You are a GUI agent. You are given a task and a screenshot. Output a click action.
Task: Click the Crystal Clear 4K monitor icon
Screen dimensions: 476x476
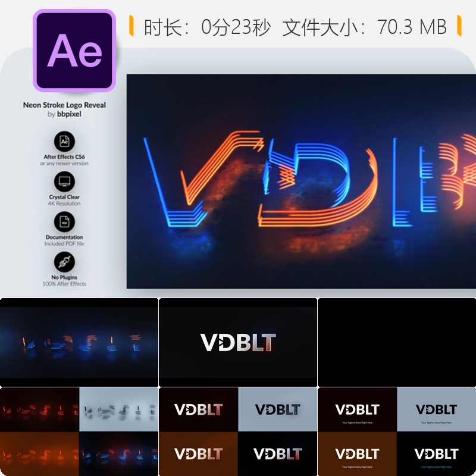(x=64, y=181)
